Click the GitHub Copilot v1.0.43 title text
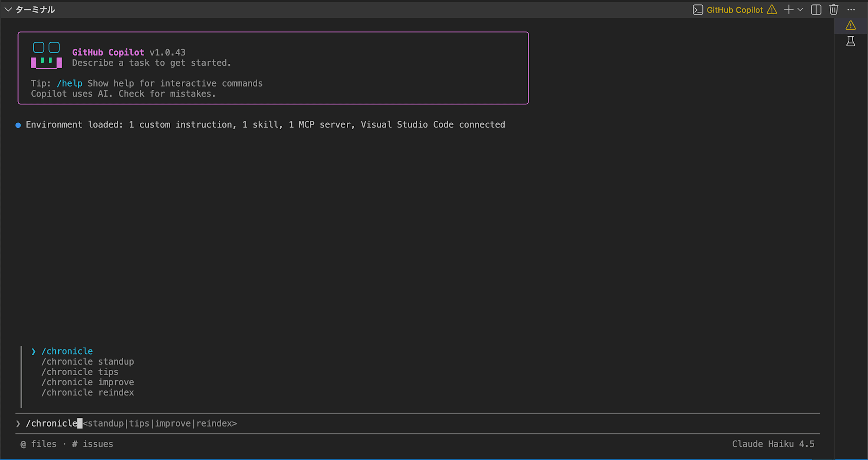Image resolution: width=868 pixels, height=460 pixels. [129, 52]
